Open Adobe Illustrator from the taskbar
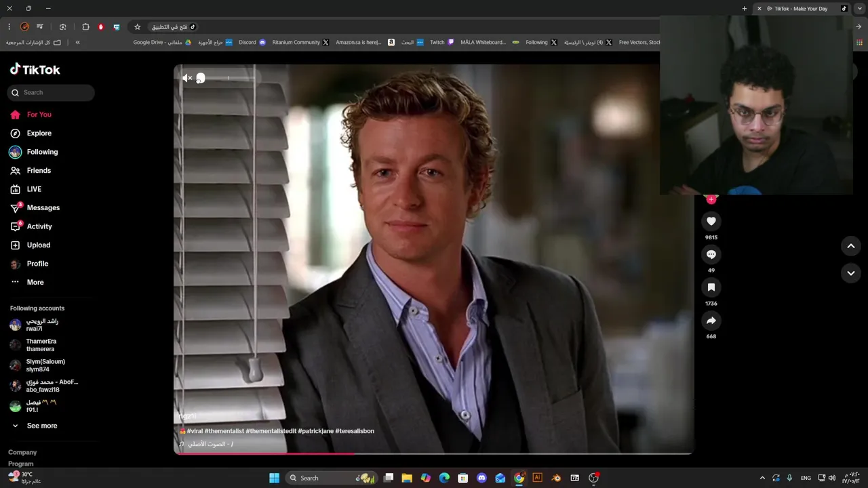This screenshot has height=488, width=868. point(537,478)
